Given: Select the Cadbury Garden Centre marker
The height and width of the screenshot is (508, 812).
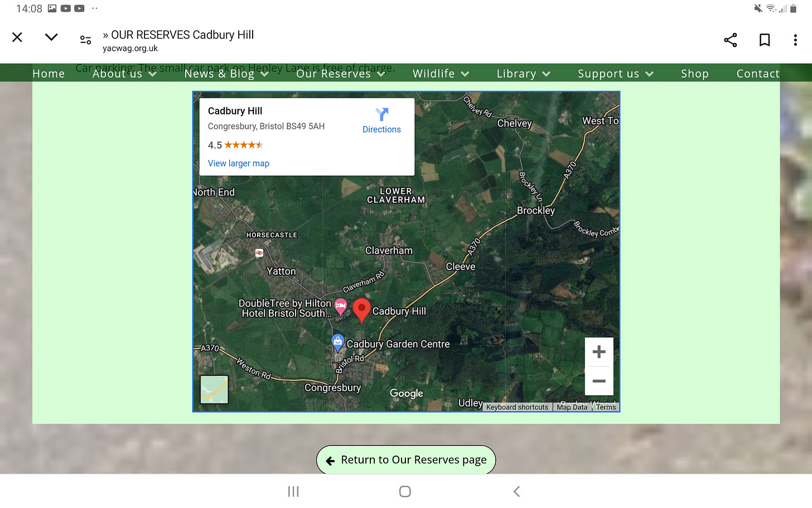Looking at the screenshot, I should click(x=337, y=342).
